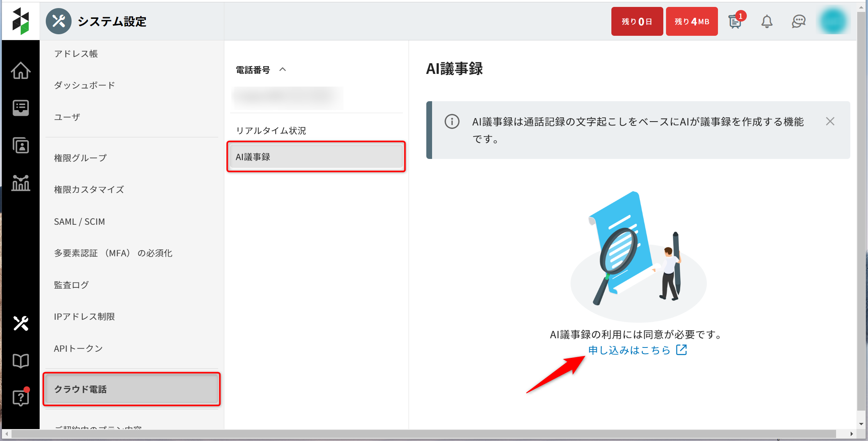Open the chat board icon in sidebar
The image size is (868, 441).
point(20,108)
